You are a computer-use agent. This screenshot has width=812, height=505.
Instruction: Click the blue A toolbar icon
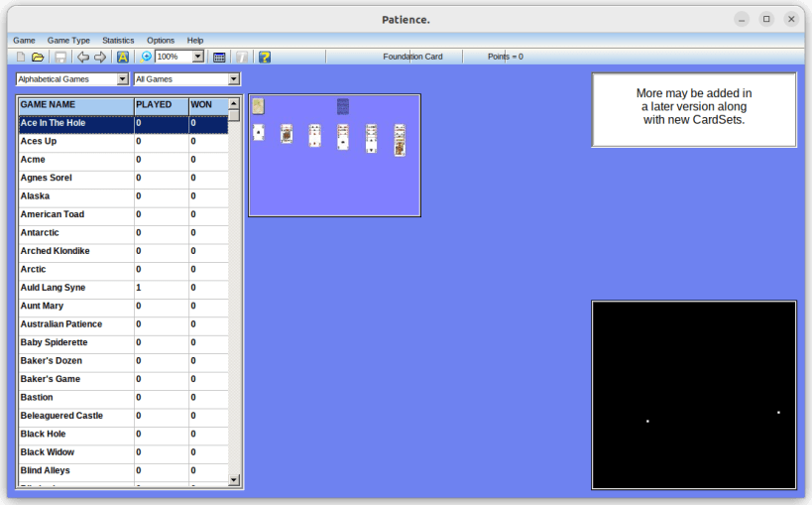123,57
